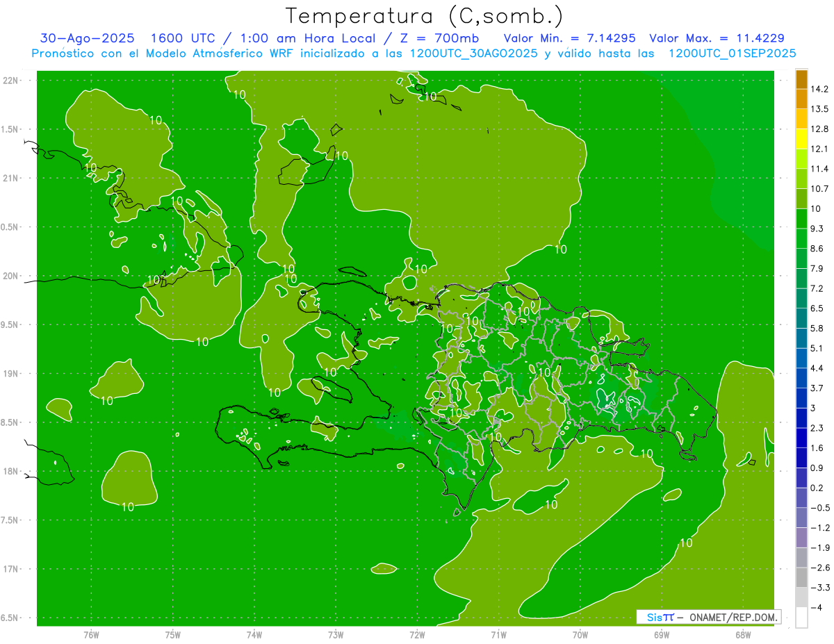Click the 71W longitude axis label
This screenshot has height=644, width=834.
pyautogui.click(x=498, y=634)
